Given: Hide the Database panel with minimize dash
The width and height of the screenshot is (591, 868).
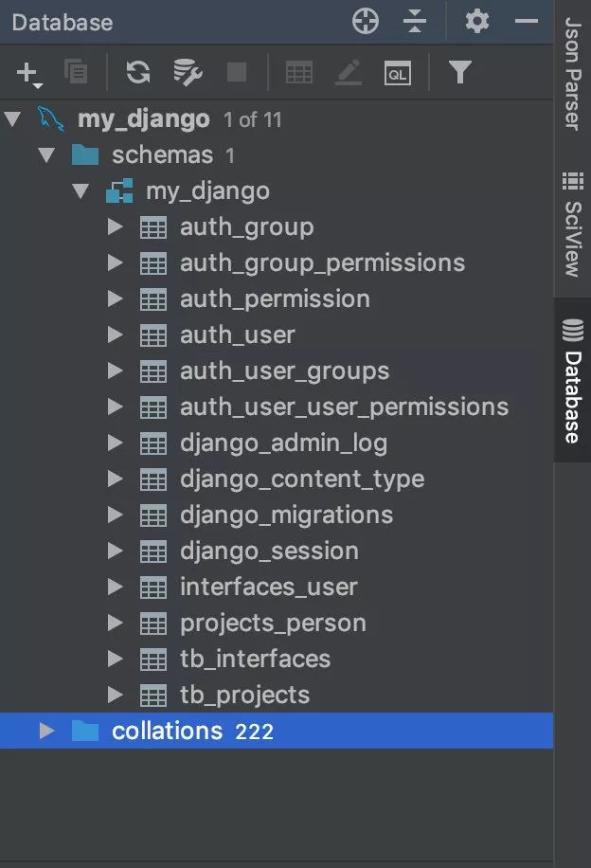Looking at the screenshot, I should (527, 21).
